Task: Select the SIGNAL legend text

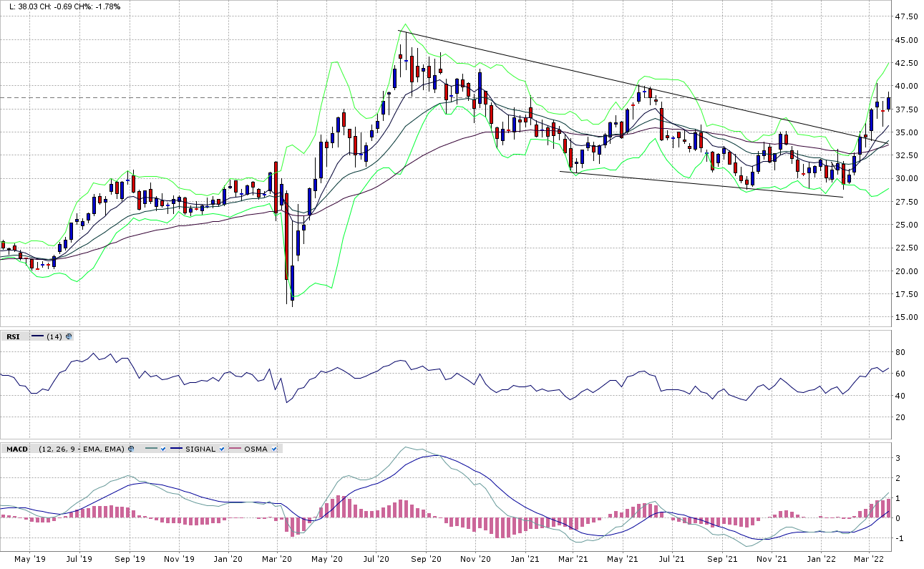Action: (x=200, y=449)
